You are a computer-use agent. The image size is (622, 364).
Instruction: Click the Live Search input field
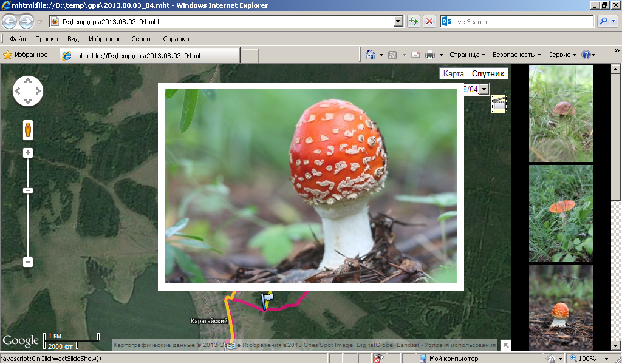(517, 22)
